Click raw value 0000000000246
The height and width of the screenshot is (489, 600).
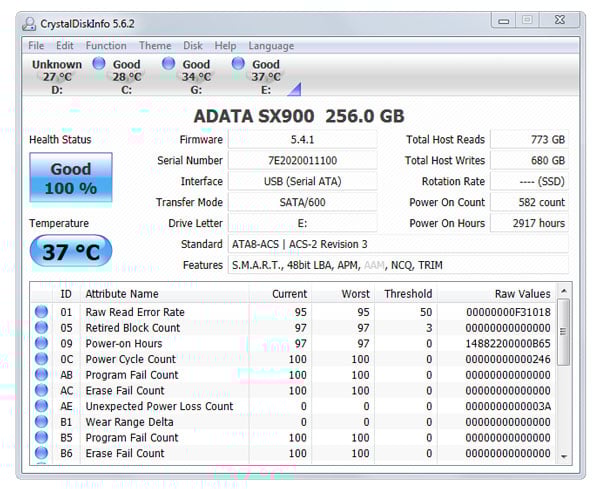pyautogui.click(x=508, y=359)
